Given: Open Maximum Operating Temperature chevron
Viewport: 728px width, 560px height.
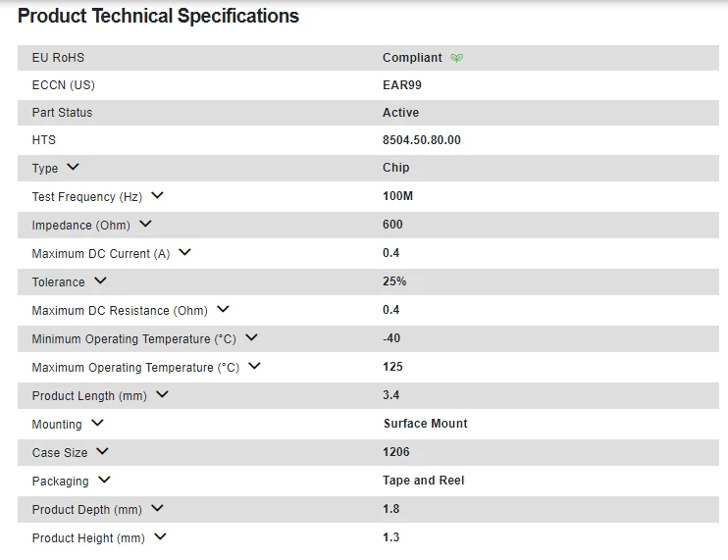Looking at the screenshot, I should click(254, 367).
